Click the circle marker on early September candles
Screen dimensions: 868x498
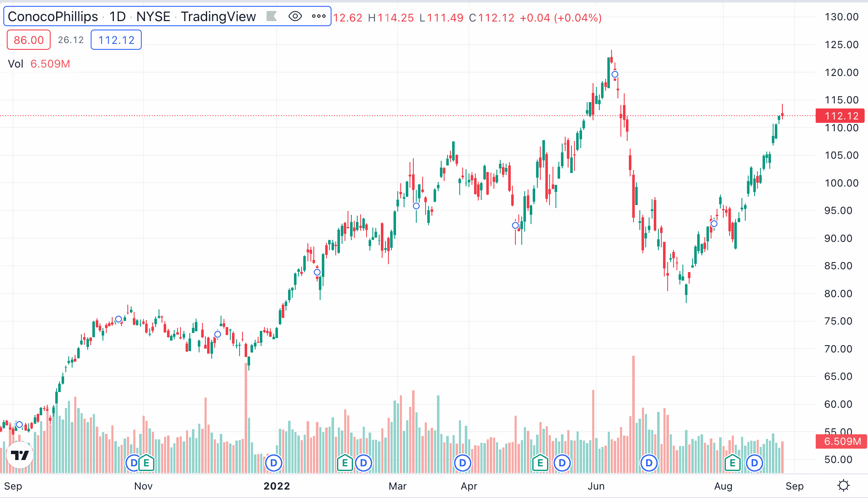(19, 425)
